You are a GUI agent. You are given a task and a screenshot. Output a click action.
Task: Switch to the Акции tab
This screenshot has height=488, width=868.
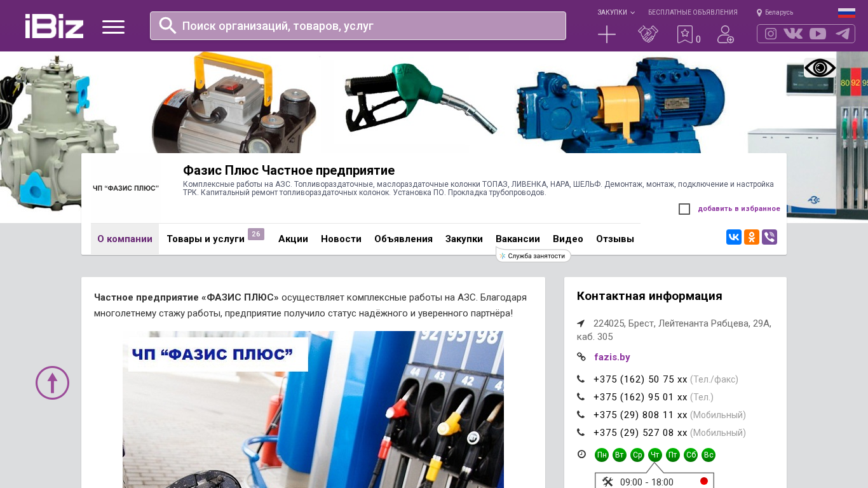click(293, 239)
